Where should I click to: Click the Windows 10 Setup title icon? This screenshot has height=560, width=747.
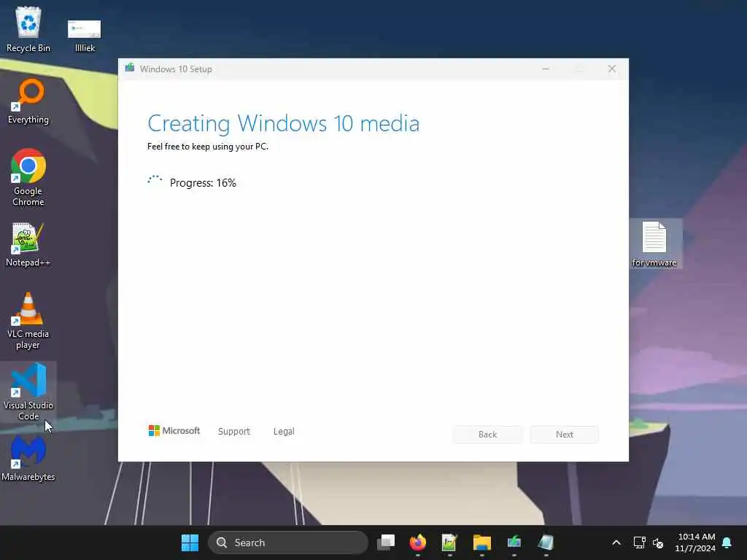tap(130, 68)
